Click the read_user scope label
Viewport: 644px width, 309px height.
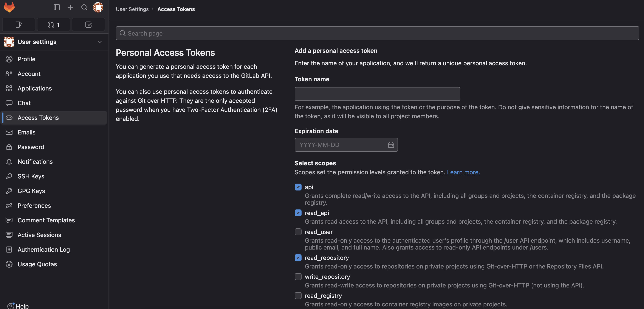pyautogui.click(x=319, y=232)
